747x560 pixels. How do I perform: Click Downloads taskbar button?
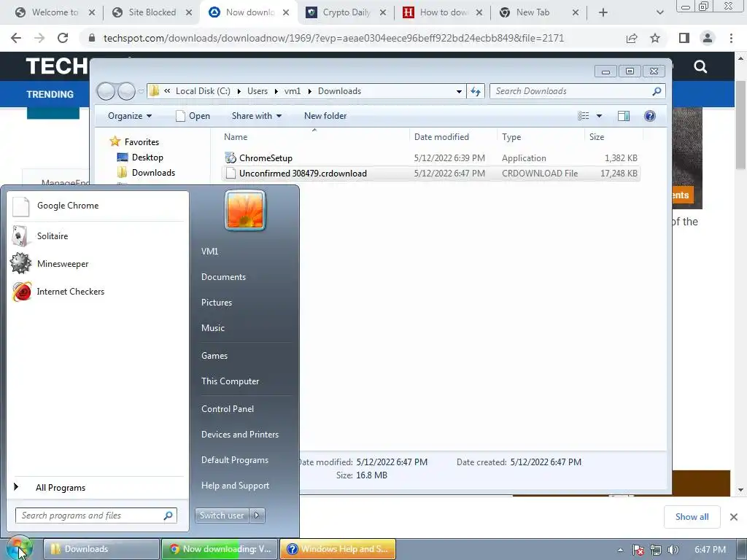tap(101, 549)
